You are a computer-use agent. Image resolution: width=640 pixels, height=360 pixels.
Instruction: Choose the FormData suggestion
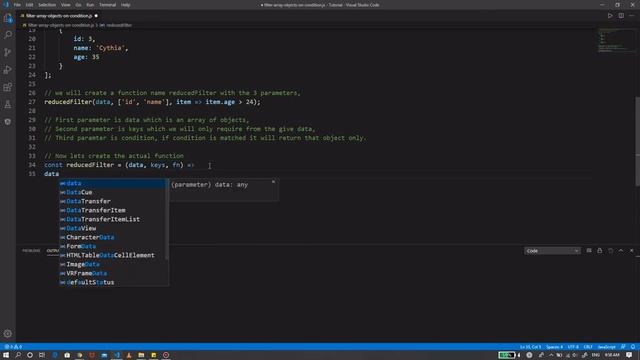tap(113, 246)
